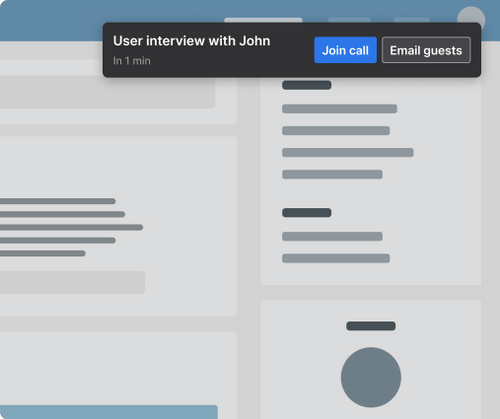Open the user avatar in the header

pyautogui.click(x=471, y=16)
